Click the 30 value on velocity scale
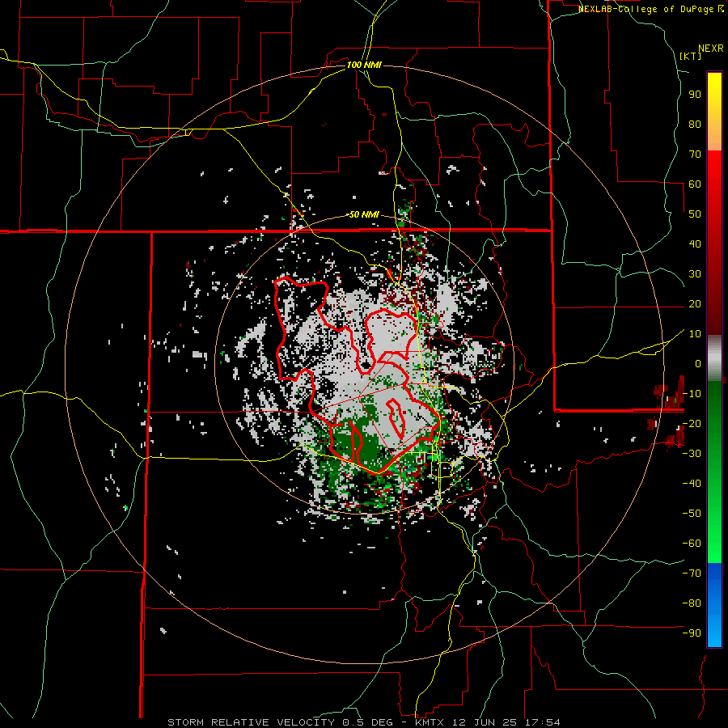Viewport: 728px width, 728px height. [695, 274]
